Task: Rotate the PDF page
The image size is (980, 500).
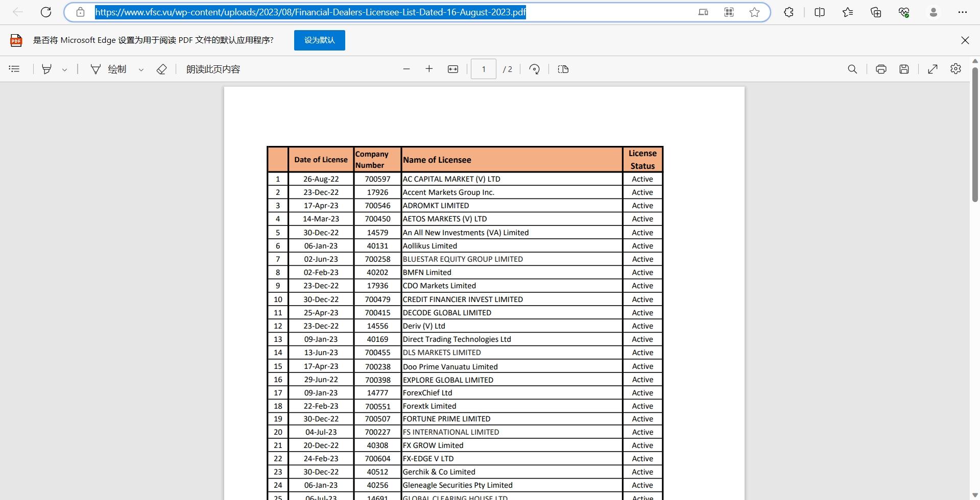Action: pyautogui.click(x=535, y=69)
